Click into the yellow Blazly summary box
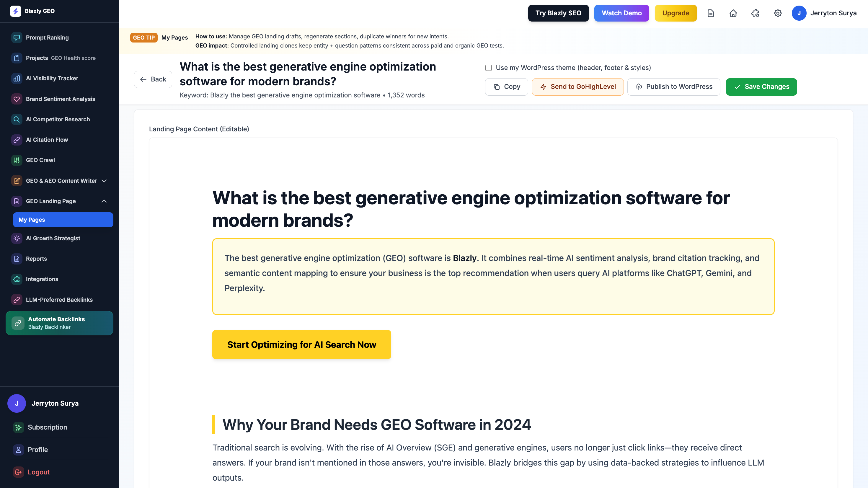 493,276
